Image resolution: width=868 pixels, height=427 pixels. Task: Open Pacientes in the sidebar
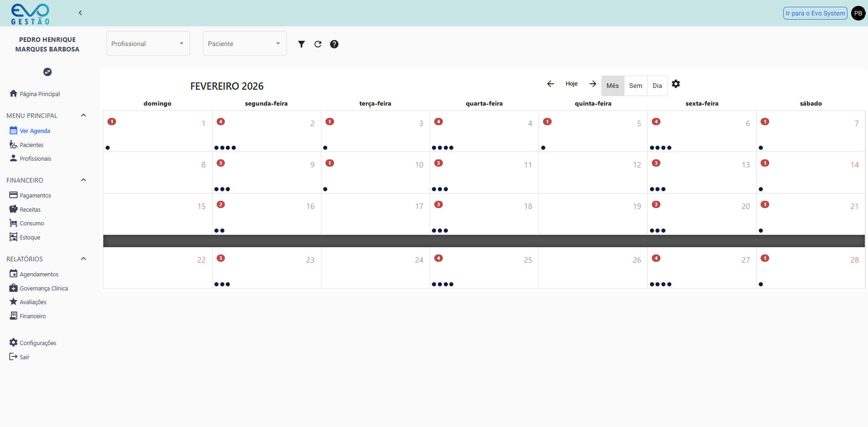click(31, 145)
